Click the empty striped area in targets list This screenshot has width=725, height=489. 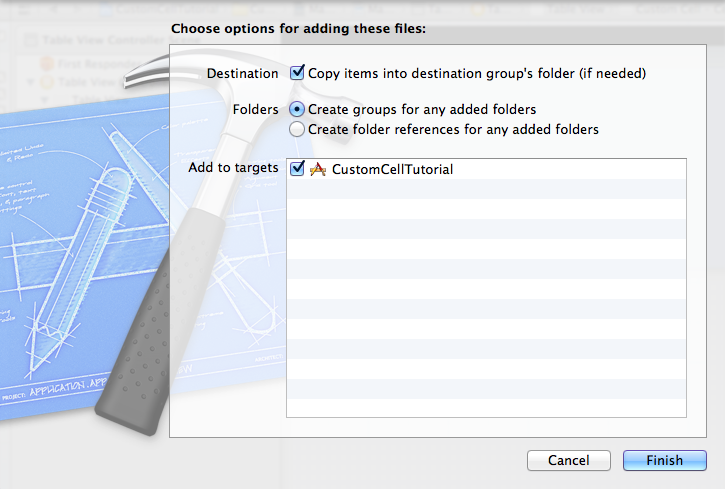486,298
